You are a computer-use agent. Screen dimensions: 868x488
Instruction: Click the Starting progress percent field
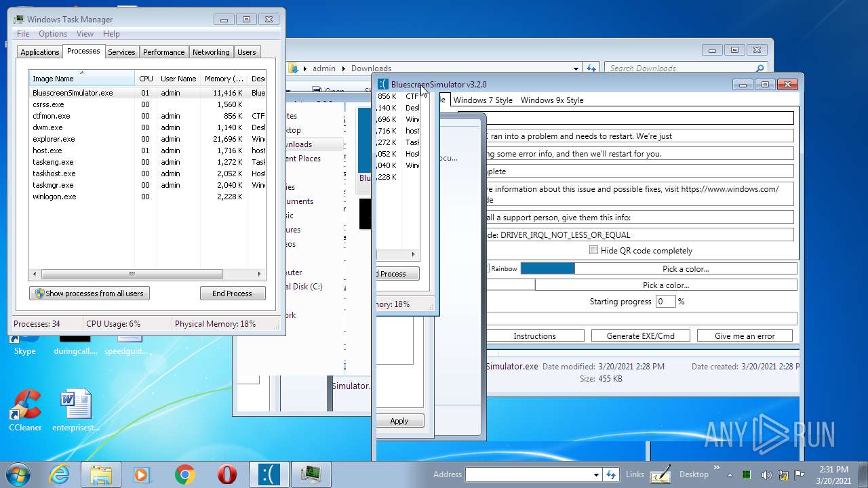click(x=665, y=302)
